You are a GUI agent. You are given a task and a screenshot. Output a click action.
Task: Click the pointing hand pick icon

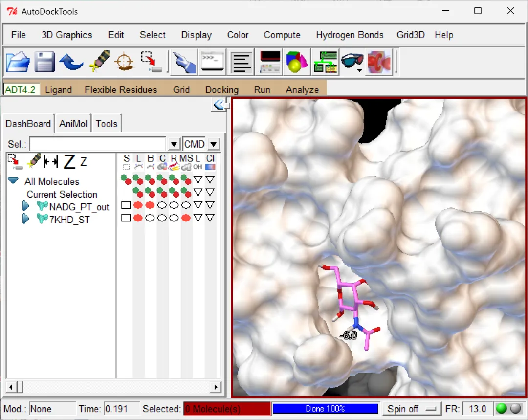pos(184,62)
